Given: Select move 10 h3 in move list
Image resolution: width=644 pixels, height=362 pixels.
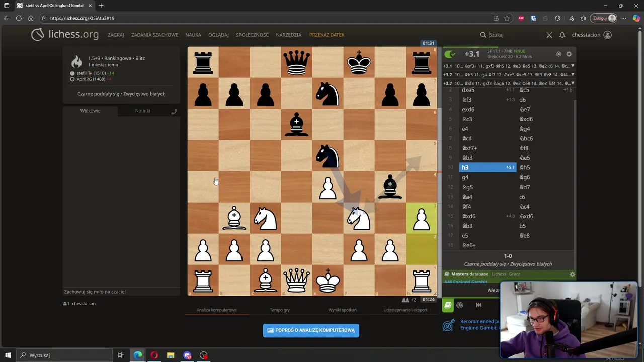Looking at the screenshot, I should 488,167.
